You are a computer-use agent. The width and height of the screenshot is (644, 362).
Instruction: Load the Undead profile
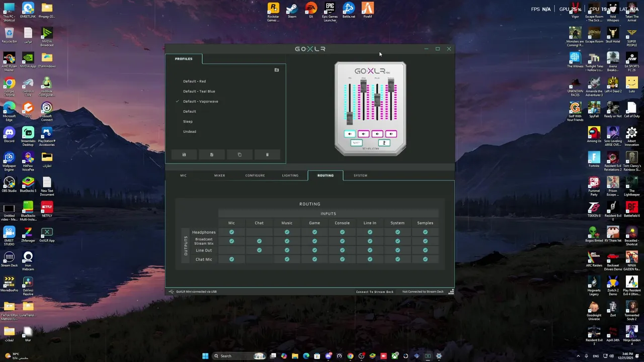pos(190,132)
